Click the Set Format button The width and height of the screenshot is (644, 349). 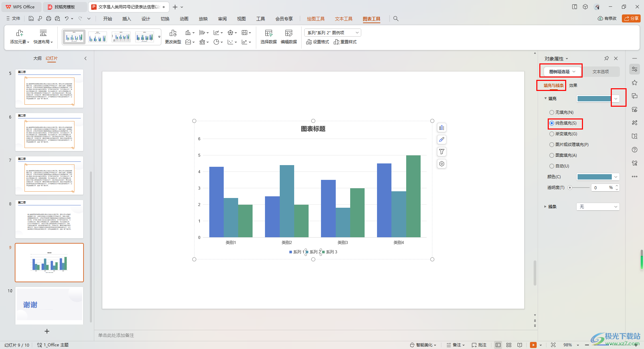pyautogui.click(x=318, y=42)
